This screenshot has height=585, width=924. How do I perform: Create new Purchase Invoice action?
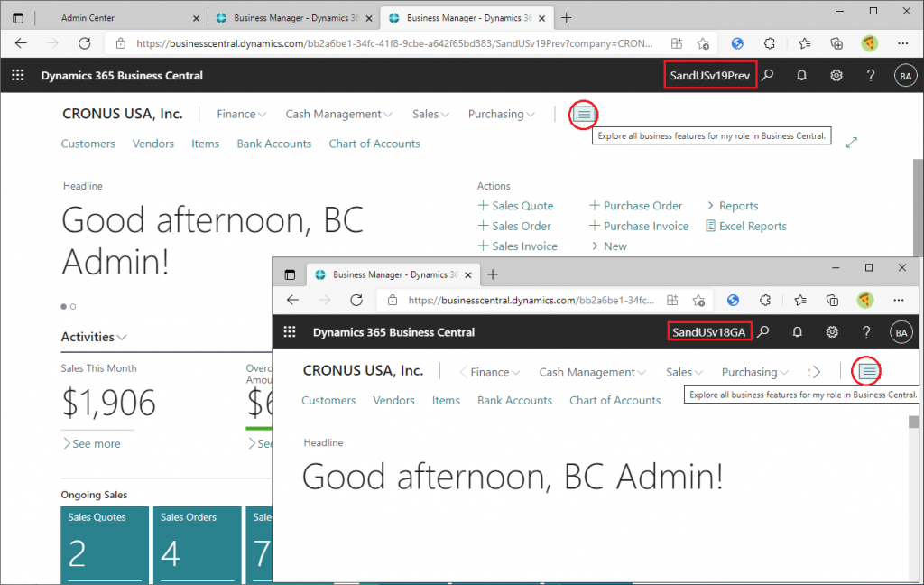(639, 226)
